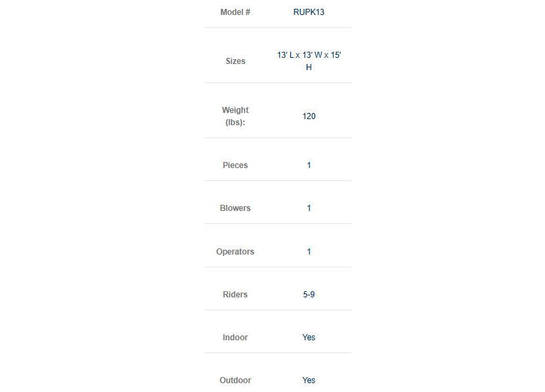Select the Operators value 1
Viewport: 545px width, 392px height.
click(x=309, y=252)
